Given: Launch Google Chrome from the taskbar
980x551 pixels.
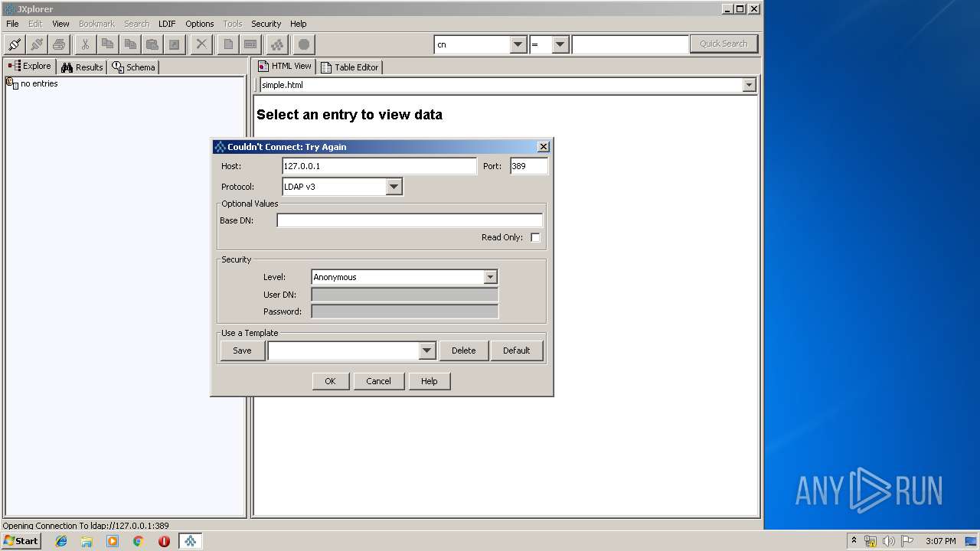Looking at the screenshot, I should click(138, 541).
